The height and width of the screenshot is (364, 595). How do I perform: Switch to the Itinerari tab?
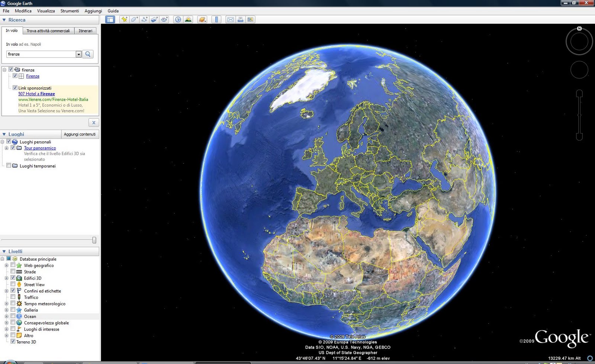(x=85, y=31)
